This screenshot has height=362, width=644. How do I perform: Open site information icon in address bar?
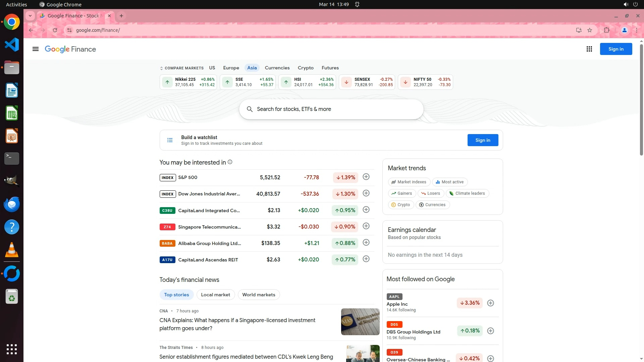(x=69, y=30)
